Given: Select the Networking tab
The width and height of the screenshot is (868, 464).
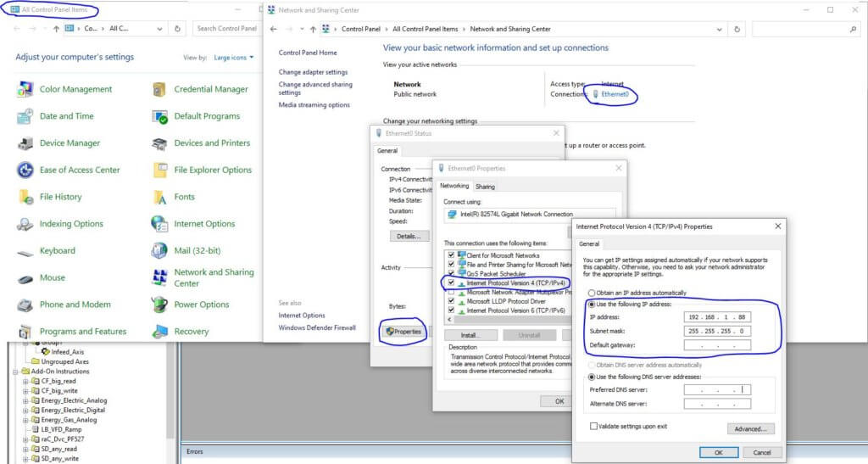Looking at the screenshot, I should pos(454,186).
